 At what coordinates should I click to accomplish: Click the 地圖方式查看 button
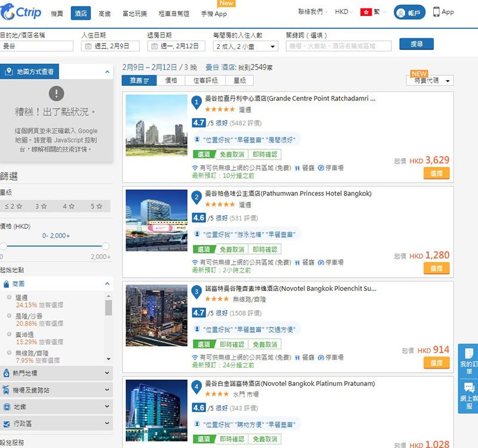point(29,72)
